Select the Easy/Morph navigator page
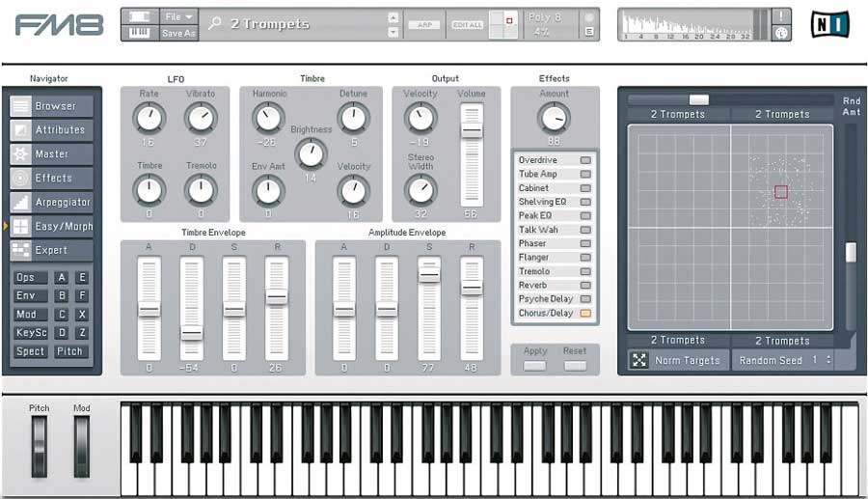This screenshot has height=499, width=868. (x=51, y=226)
